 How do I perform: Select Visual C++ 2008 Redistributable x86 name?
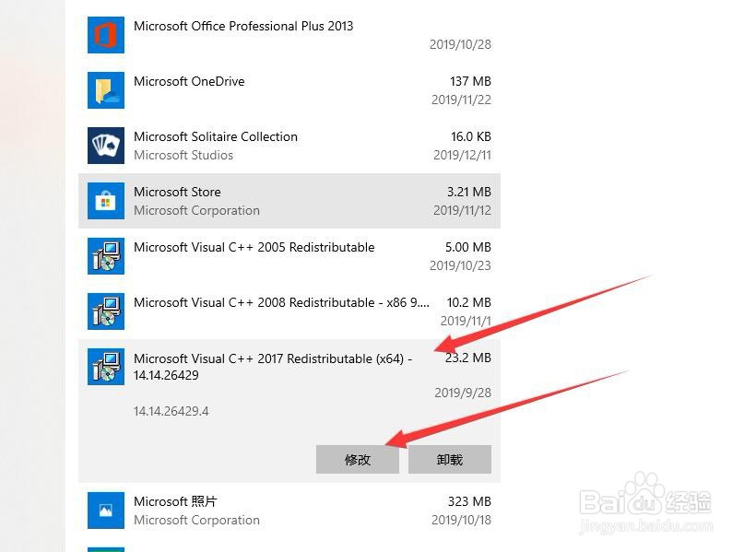(x=281, y=303)
